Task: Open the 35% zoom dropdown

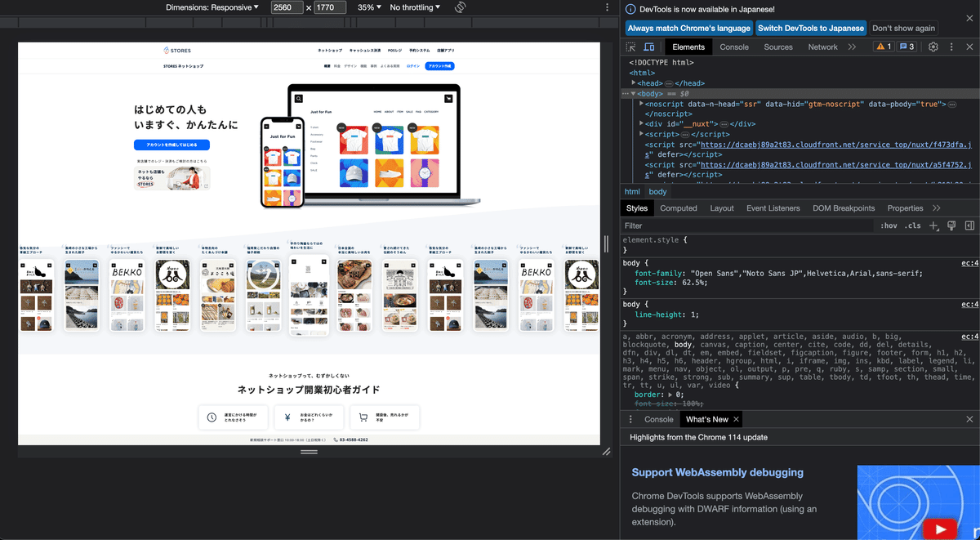Action: [x=370, y=7]
